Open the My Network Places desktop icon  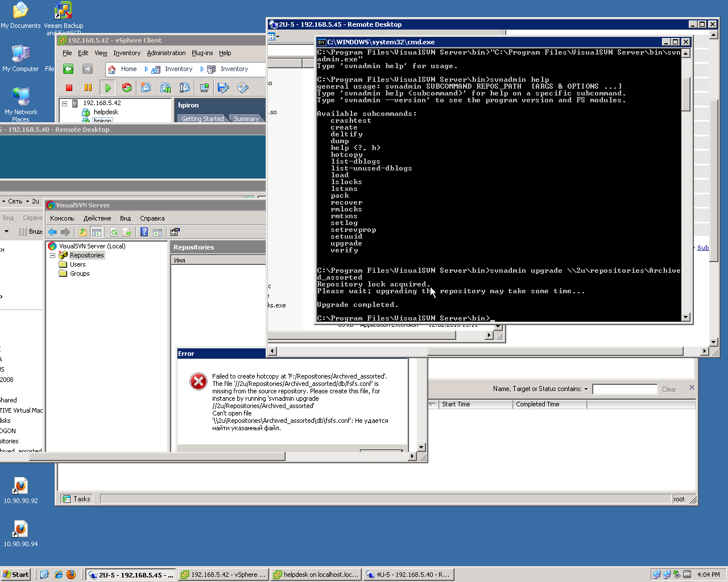(20, 104)
